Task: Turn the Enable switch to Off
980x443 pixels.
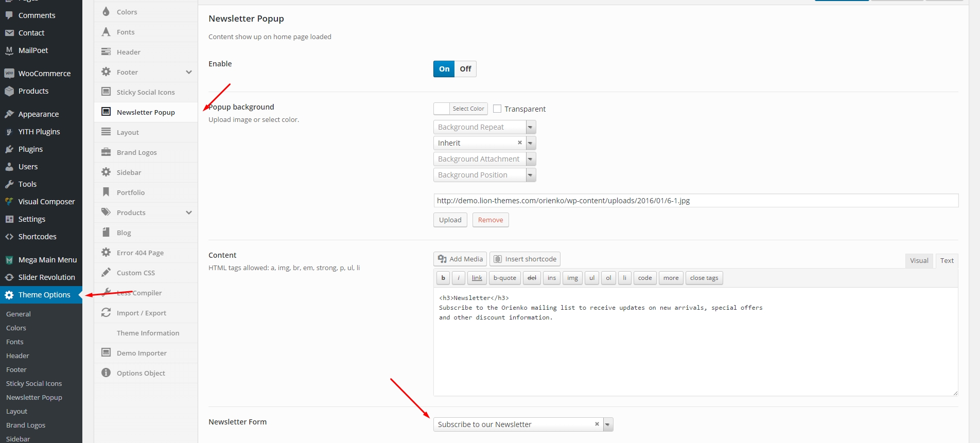Action: (x=465, y=69)
